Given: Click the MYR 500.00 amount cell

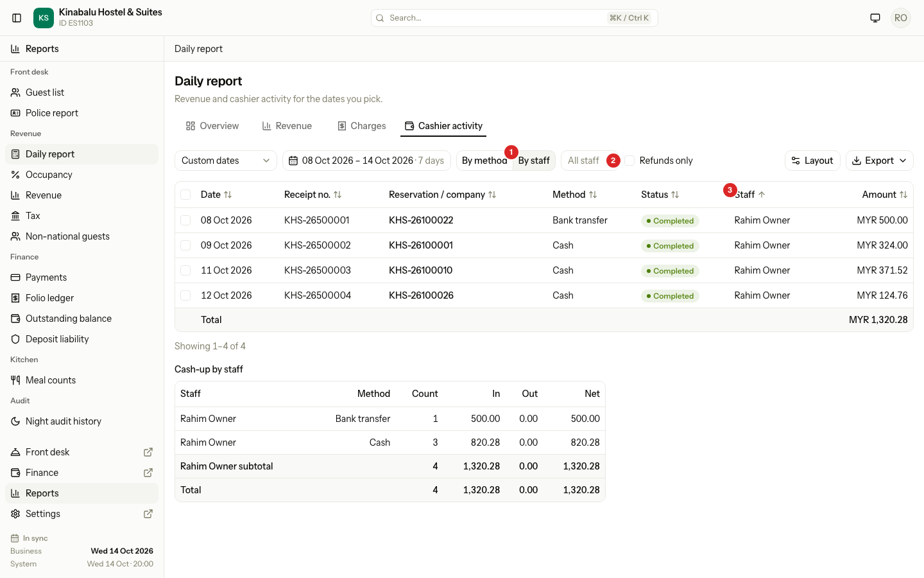Looking at the screenshot, I should click(x=882, y=220).
